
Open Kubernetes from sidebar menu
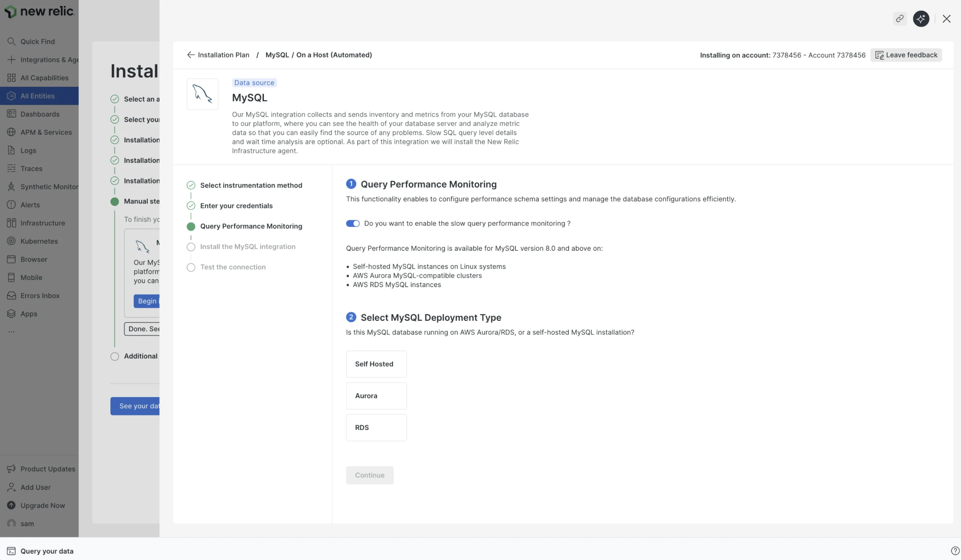(39, 241)
